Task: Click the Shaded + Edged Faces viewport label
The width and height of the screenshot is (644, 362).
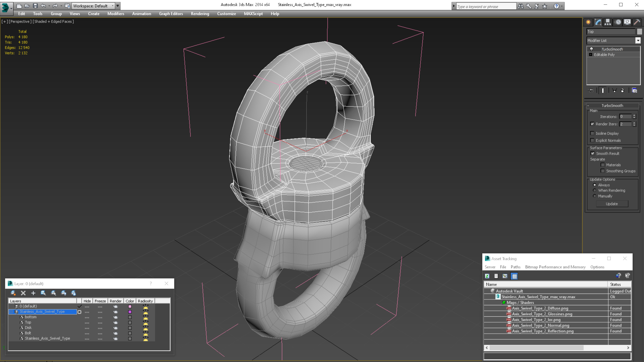Action: (53, 21)
